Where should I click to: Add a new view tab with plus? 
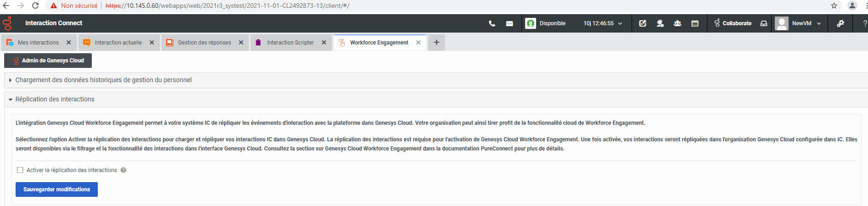tap(437, 43)
